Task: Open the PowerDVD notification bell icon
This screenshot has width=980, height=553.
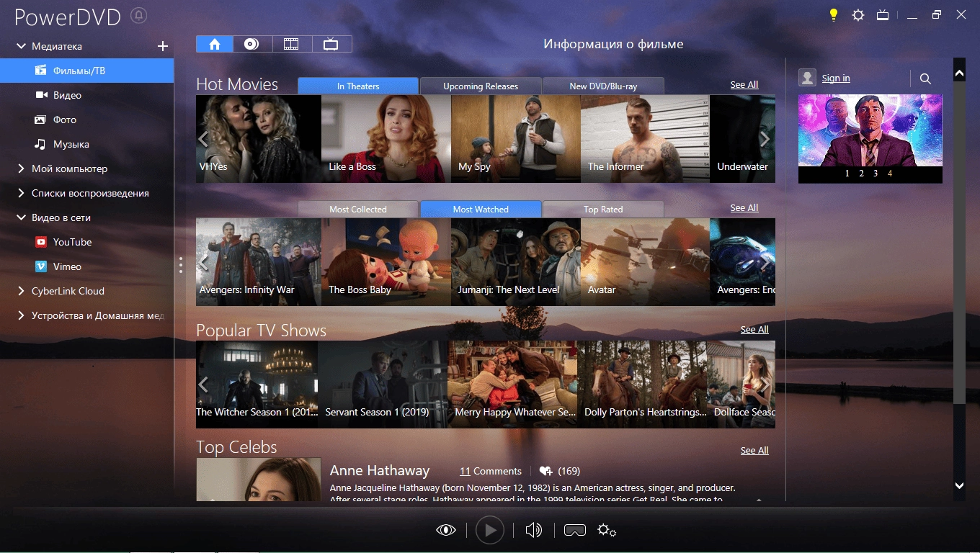Action: pyautogui.click(x=139, y=15)
